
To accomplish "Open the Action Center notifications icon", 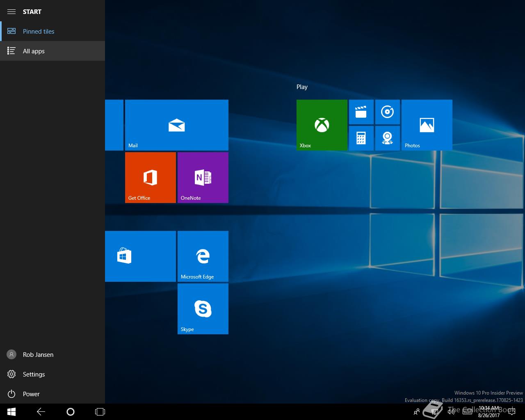I will point(511,412).
